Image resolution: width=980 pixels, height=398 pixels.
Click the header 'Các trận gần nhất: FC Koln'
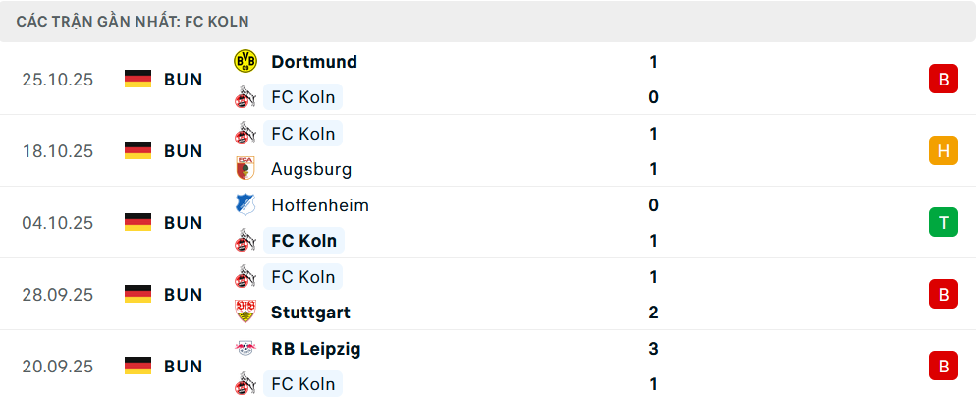133,21
